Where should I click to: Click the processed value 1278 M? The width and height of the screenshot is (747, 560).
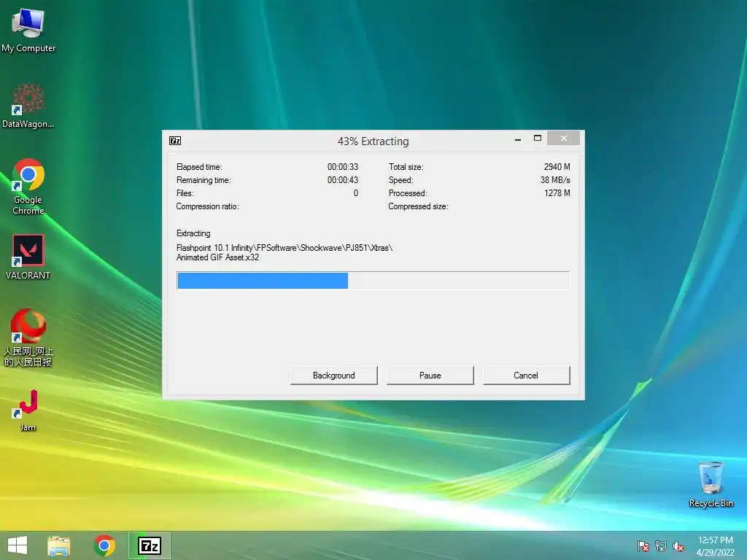[557, 193]
